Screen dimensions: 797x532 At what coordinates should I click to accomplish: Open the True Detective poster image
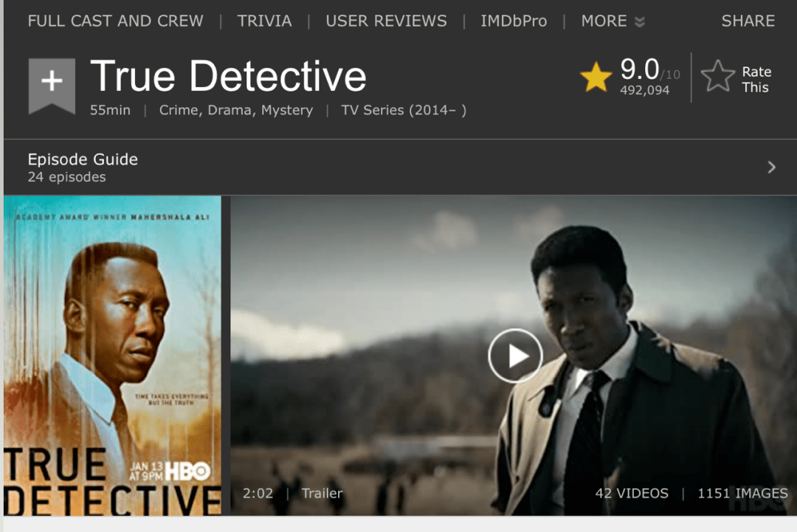(112, 356)
